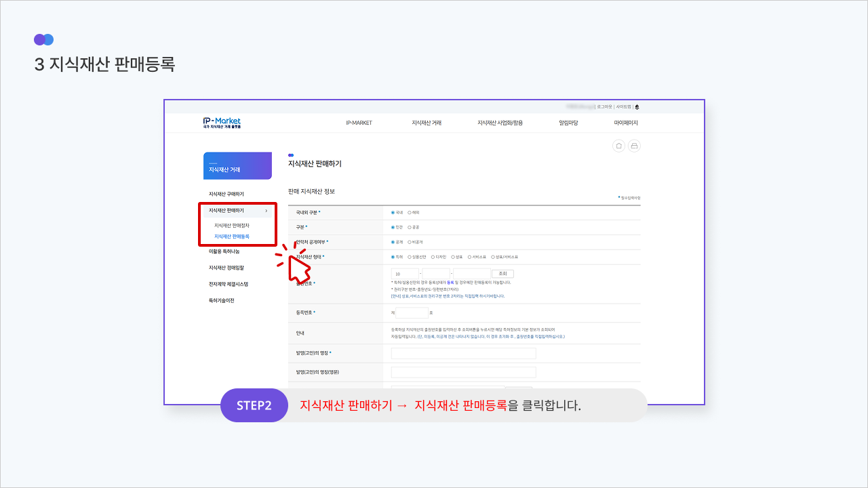868x488 pixels.
Task: Click the notification bell icon
Action: coord(637,106)
